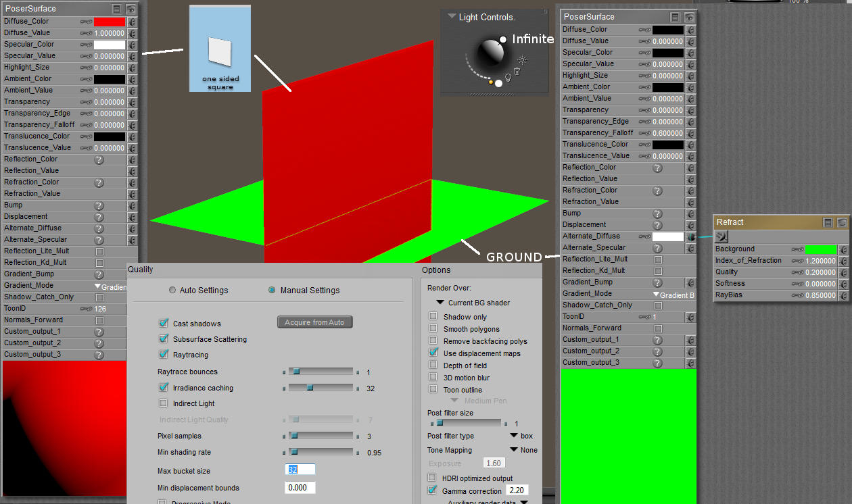Click the Pixel samples slider

click(x=321, y=436)
